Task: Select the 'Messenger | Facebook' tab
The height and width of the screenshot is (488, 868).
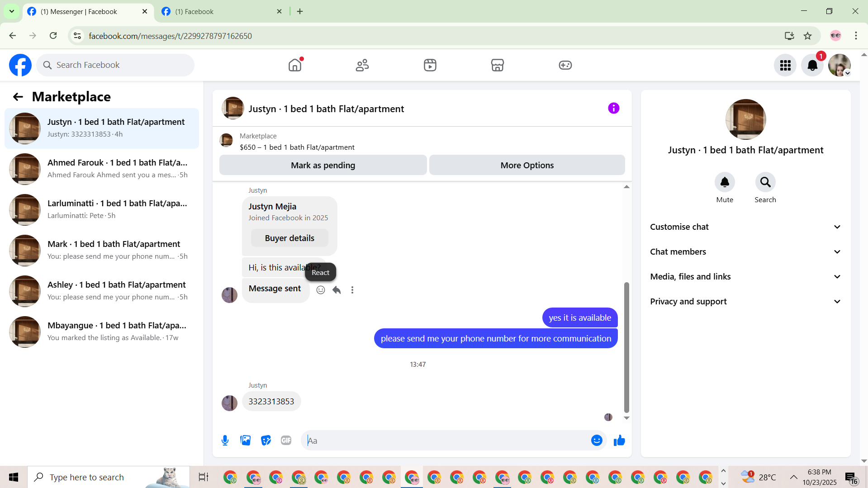Action: click(88, 11)
